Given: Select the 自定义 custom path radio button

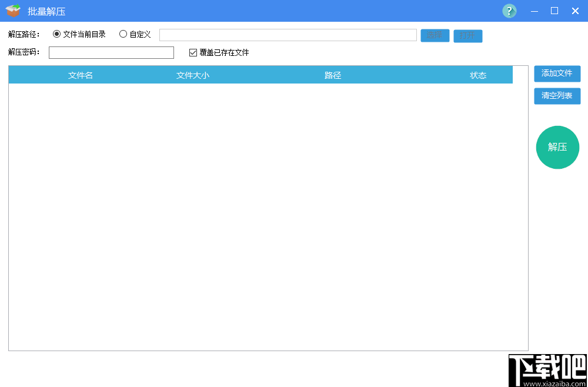Looking at the screenshot, I should tap(123, 34).
